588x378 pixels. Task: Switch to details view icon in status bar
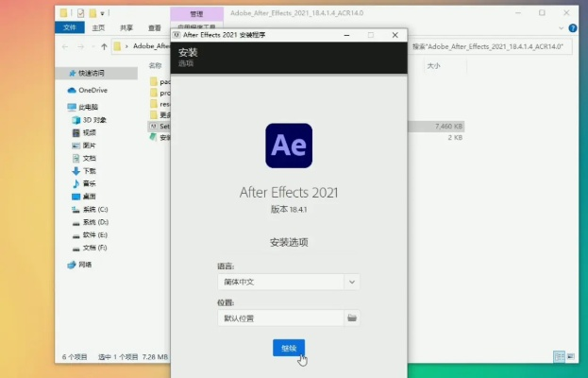559,356
